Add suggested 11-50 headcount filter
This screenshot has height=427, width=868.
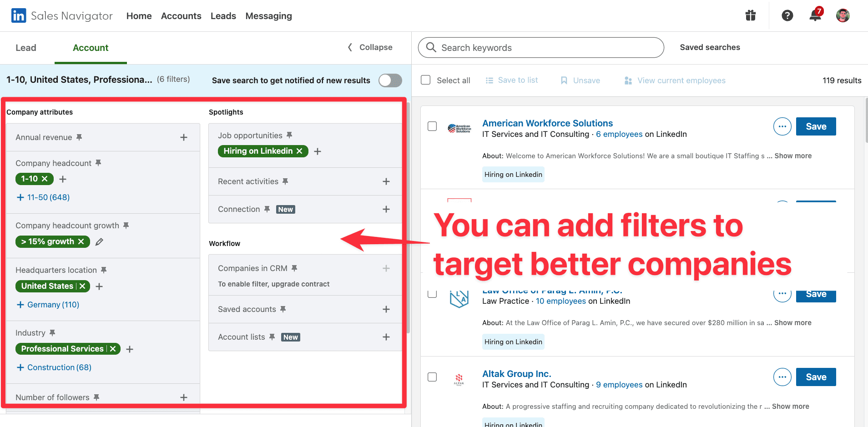coord(43,197)
